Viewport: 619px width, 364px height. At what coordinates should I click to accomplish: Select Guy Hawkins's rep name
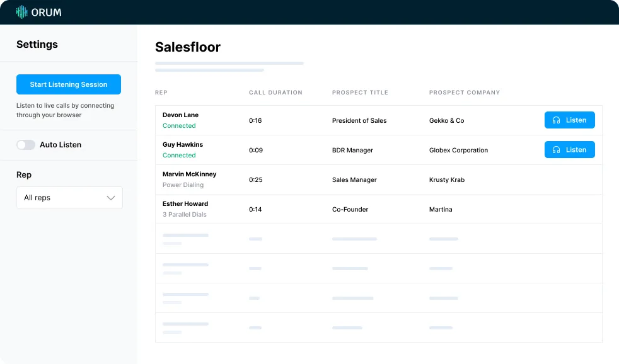click(x=183, y=145)
